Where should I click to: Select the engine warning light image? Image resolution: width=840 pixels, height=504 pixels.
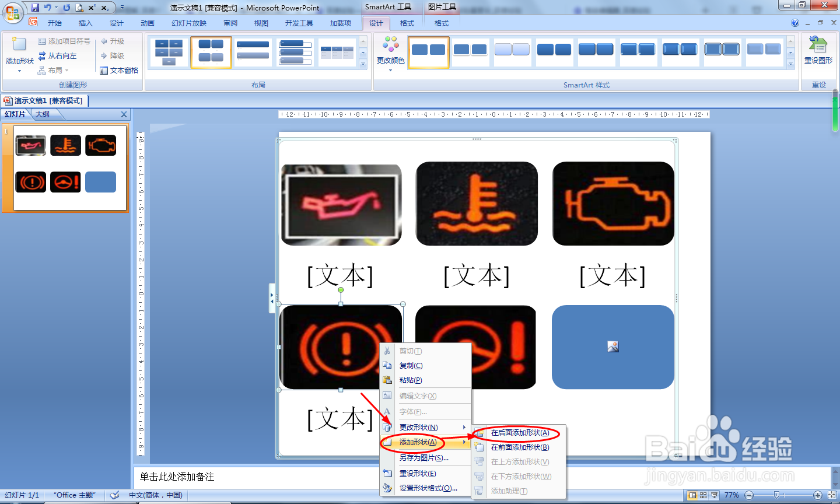(613, 204)
